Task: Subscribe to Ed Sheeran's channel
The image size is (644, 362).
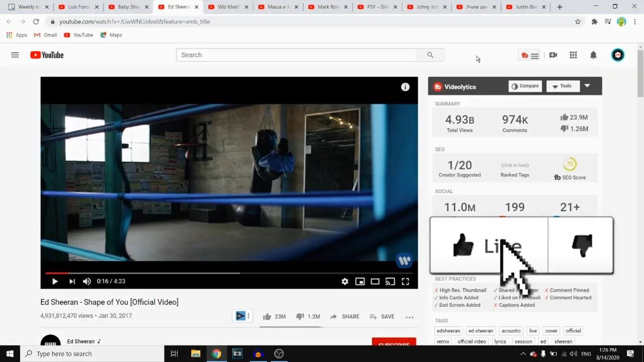Action: 394,344
